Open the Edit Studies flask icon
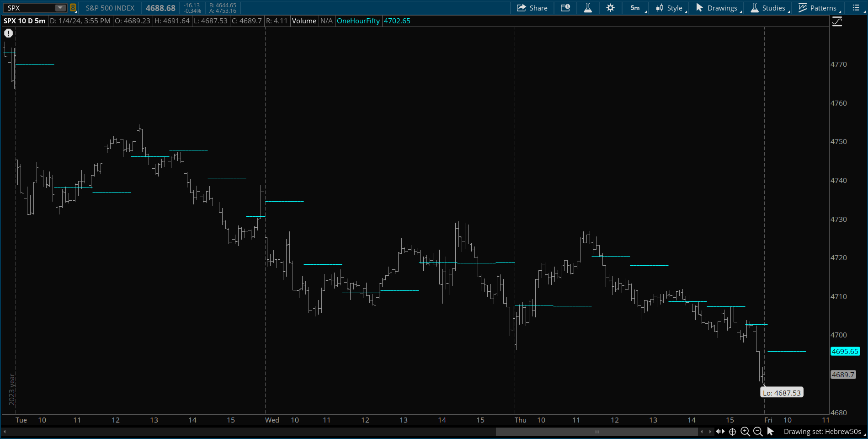Screen dimensions: 868x439 coord(588,8)
